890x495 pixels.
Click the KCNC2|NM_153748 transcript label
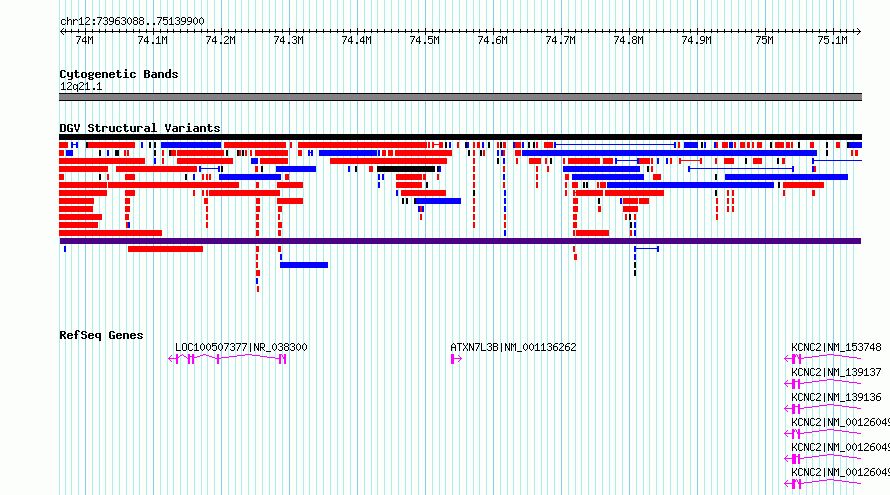click(x=836, y=347)
